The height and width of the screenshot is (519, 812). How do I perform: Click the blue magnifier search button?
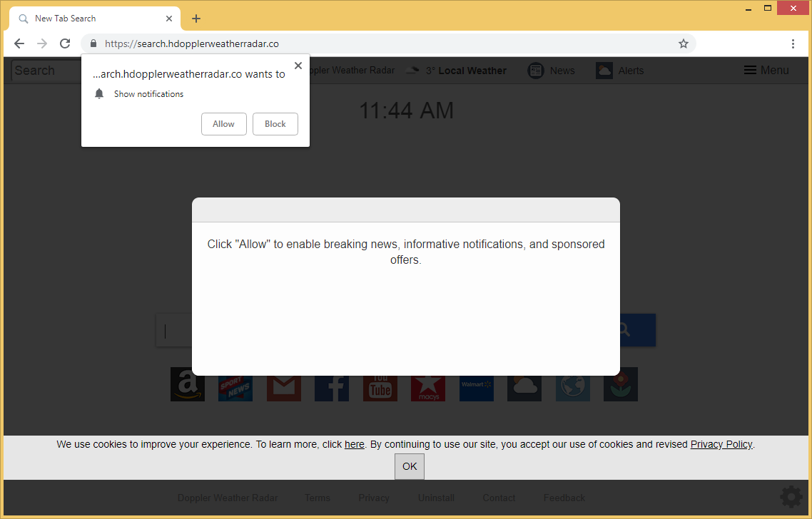(x=637, y=330)
